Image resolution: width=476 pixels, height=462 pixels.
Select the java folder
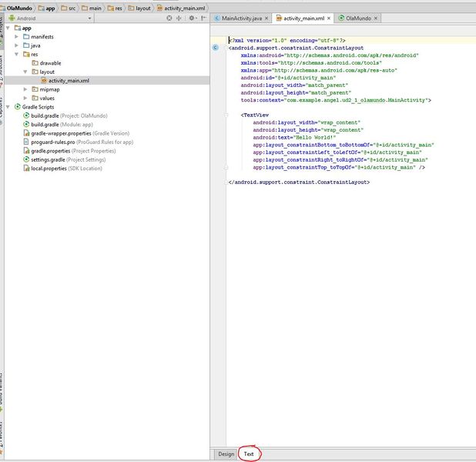(x=32, y=45)
